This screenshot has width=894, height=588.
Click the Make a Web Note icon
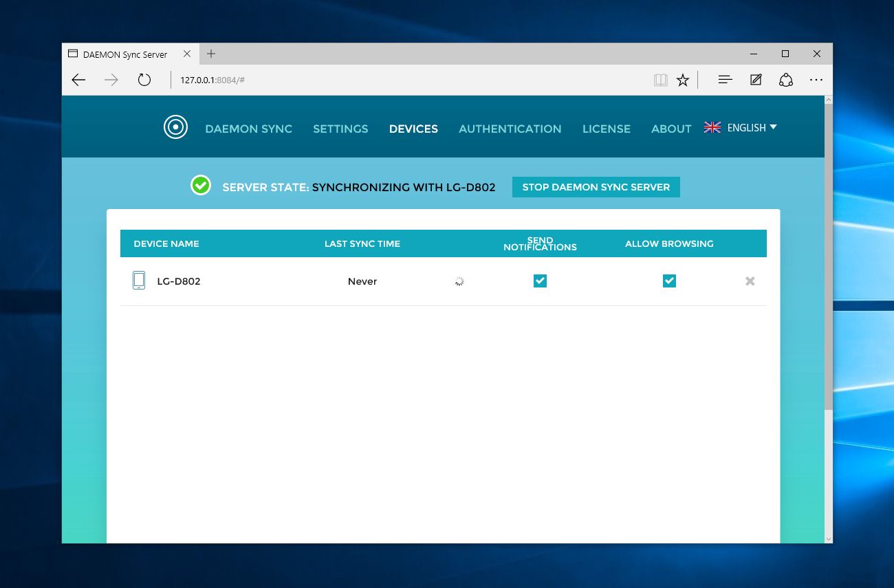coord(756,80)
